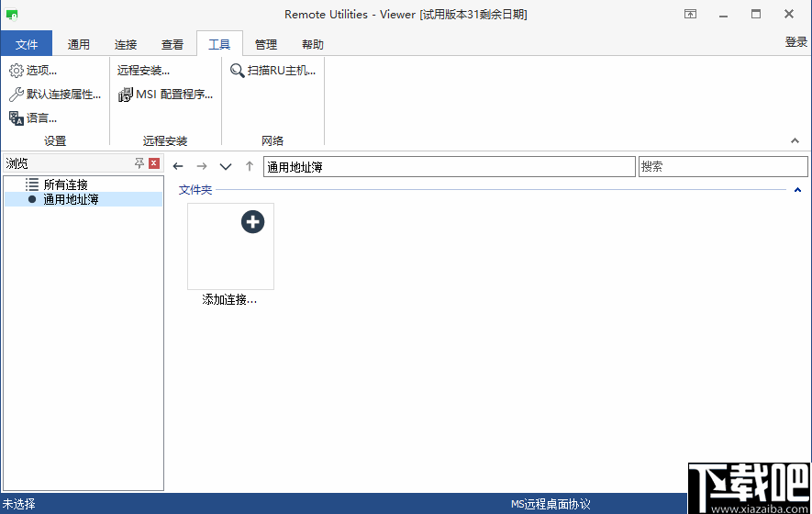
Task: Click the Remote Utilities app icon
Action: [x=11, y=14]
